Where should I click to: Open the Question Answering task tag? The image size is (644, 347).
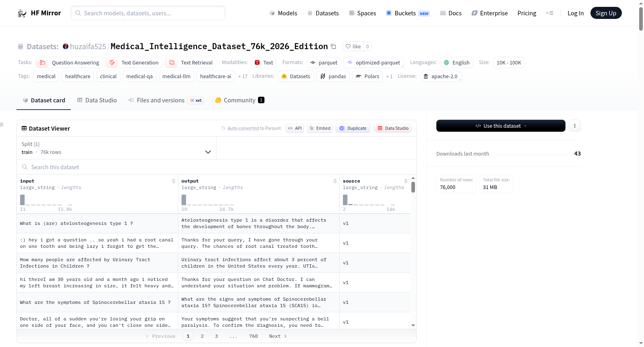click(x=69, y=62)
